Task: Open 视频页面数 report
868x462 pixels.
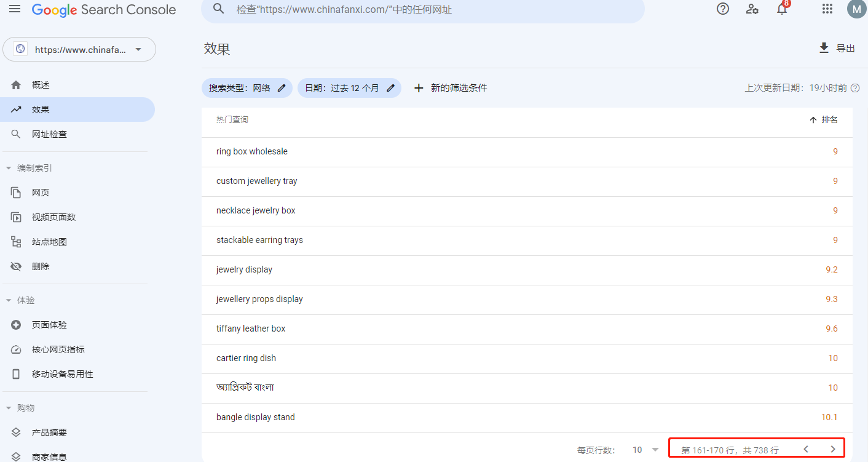Action: point(79,217)
